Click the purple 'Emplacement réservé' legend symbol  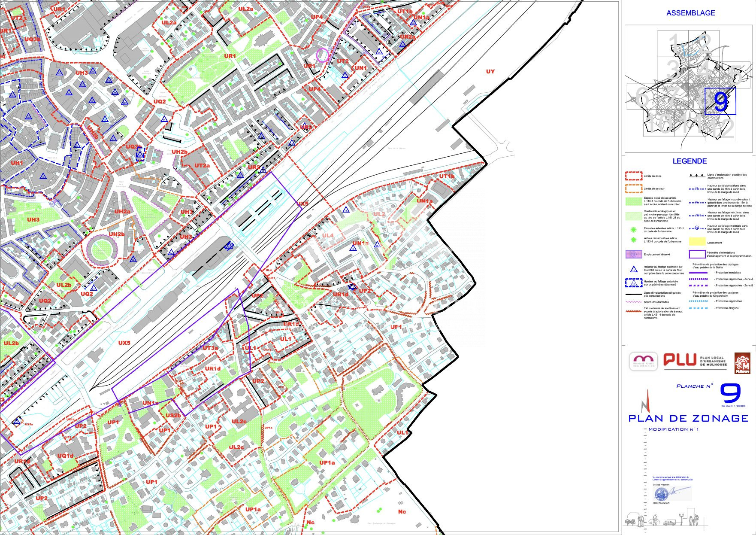[x=633, y=254]
